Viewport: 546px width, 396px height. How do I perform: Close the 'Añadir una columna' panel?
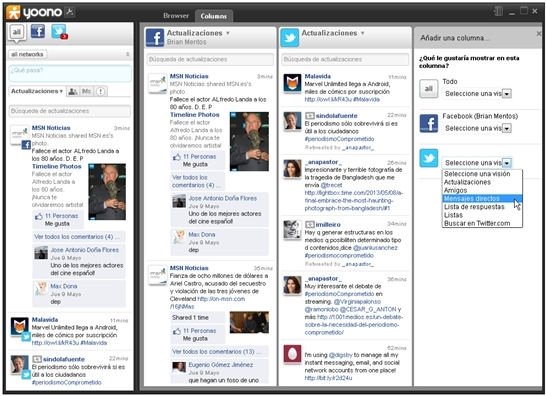tap(539, 33)
